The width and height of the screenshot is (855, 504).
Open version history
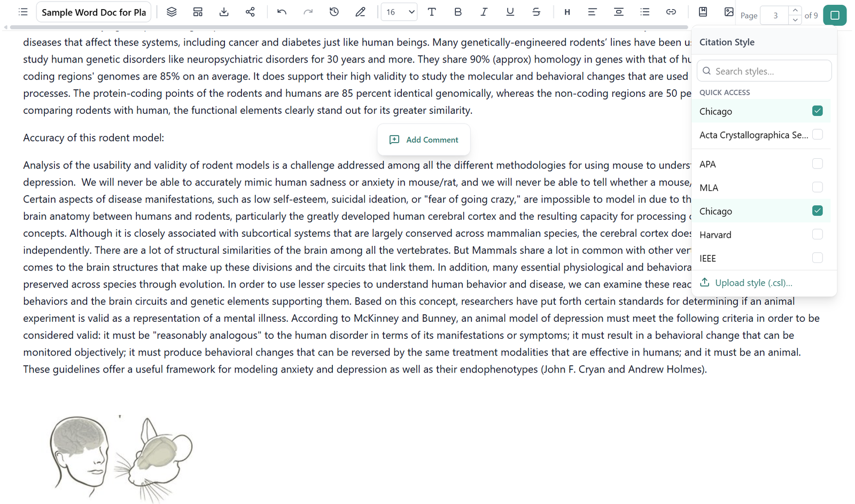[x=334, y=12]
